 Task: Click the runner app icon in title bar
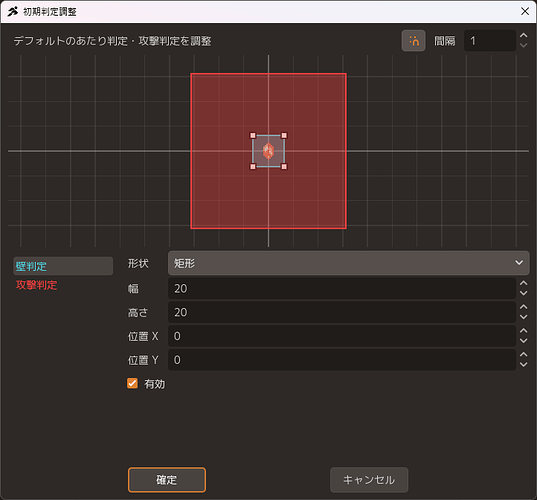click(x=13, y=12)
